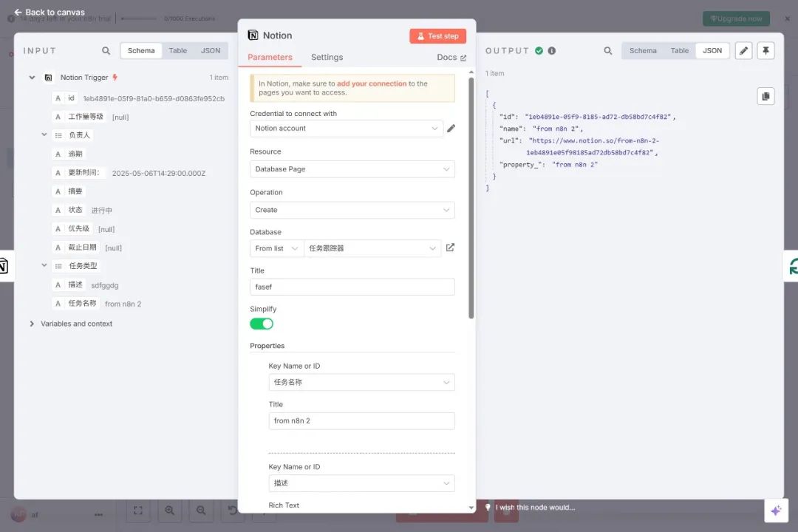
Task: Click the green output success checkmark
Action: (539, 50)
